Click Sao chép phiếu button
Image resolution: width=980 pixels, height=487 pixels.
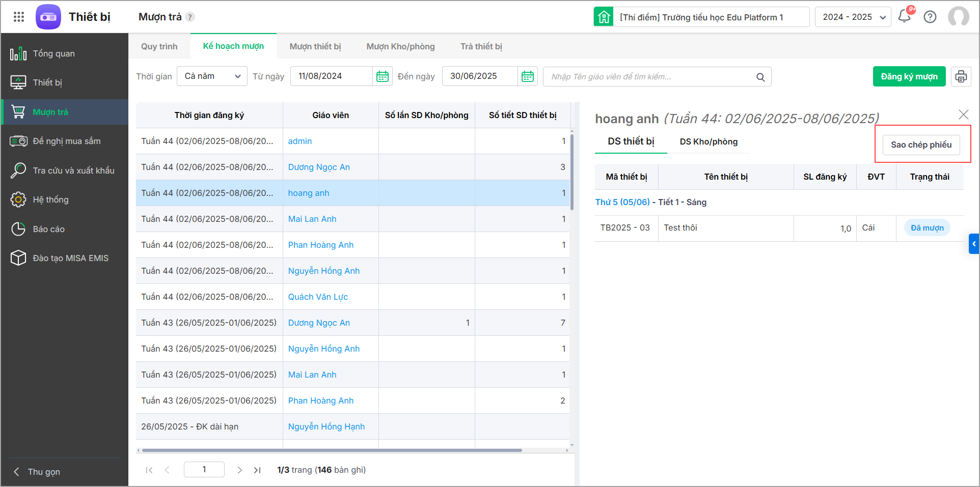pos(921,145)
